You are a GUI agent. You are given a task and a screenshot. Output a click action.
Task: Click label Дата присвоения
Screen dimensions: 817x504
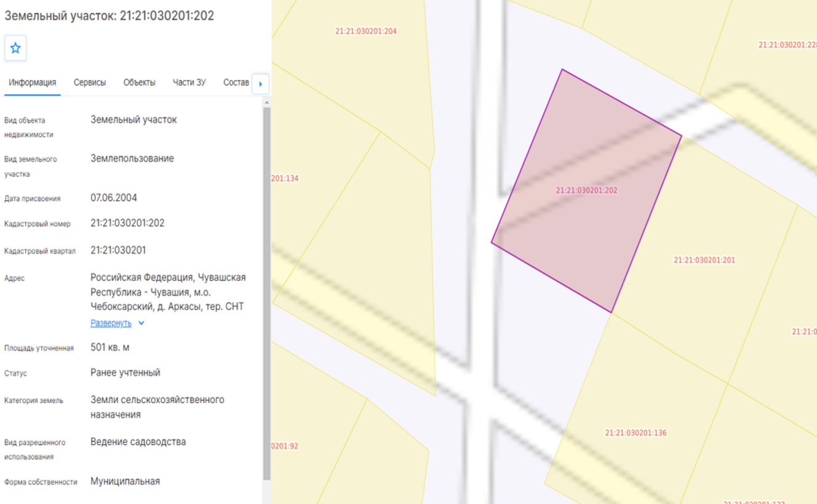(x=33, y=199)
